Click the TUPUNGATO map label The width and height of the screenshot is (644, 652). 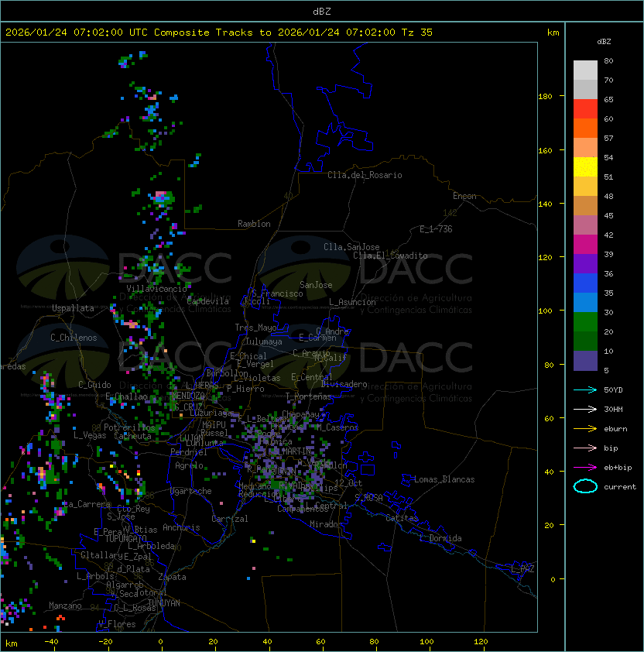125,539
